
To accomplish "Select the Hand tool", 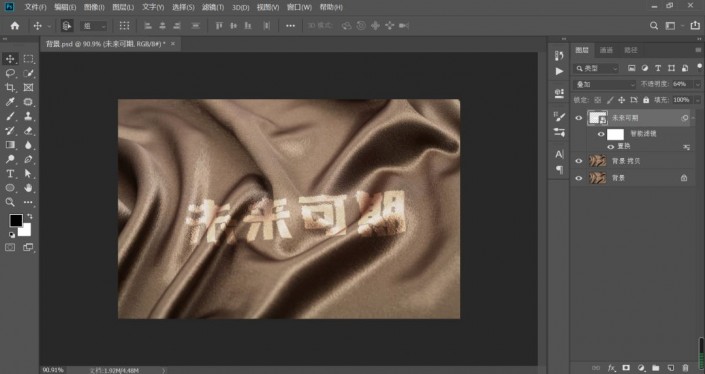I will (28, 188).
